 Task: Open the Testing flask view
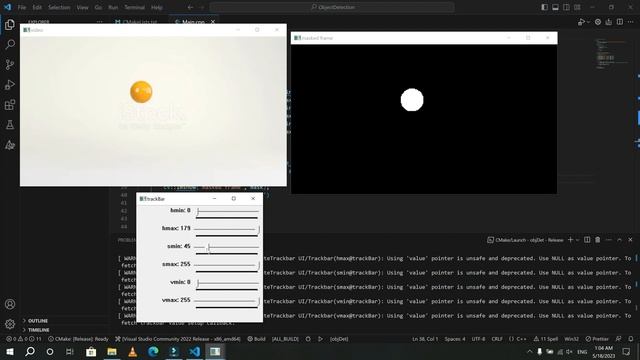pos(10,125)
